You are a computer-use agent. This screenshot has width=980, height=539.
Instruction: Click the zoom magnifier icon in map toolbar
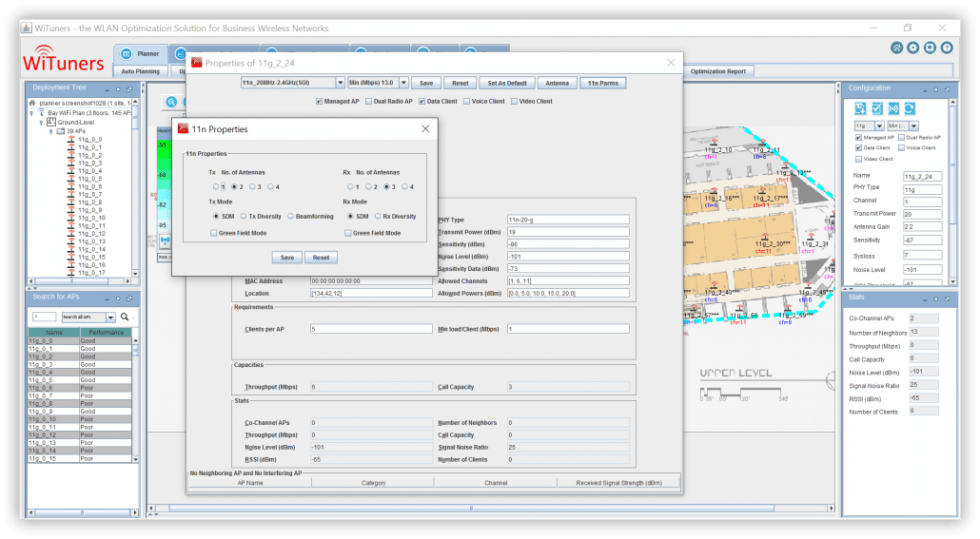[x=170, y=102]
